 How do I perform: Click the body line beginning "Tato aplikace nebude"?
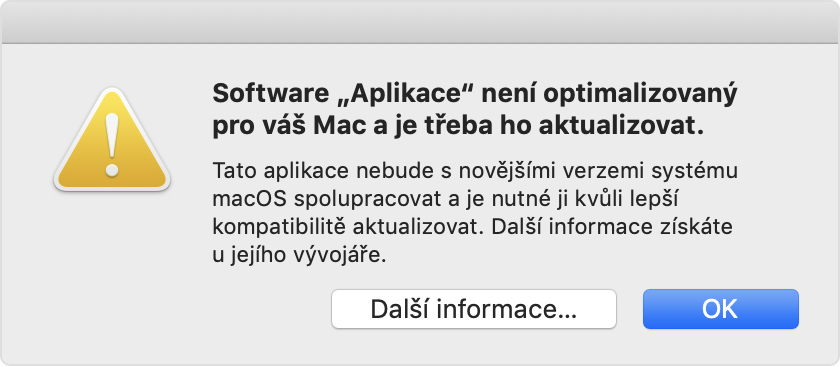pyautogui.click(x=475, y=171)
